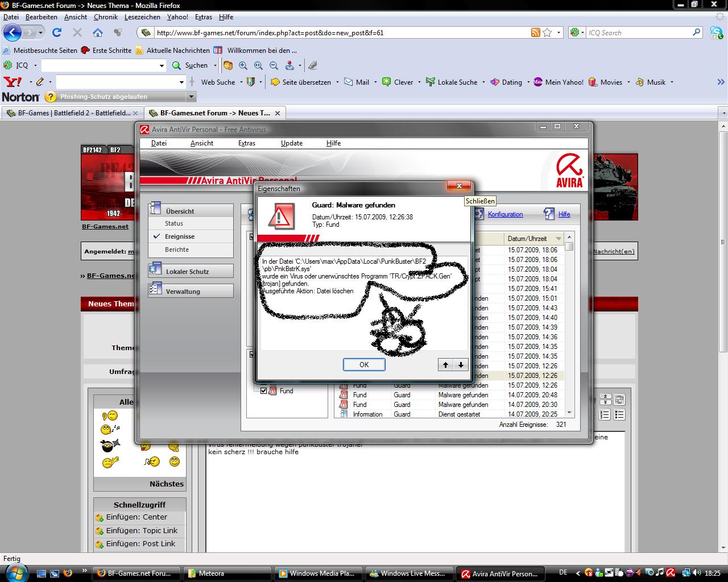Click the ICQ flower toolbar icon
This screenshot has height=582, width=728.
pyautogui.click(x=8, y=65)
